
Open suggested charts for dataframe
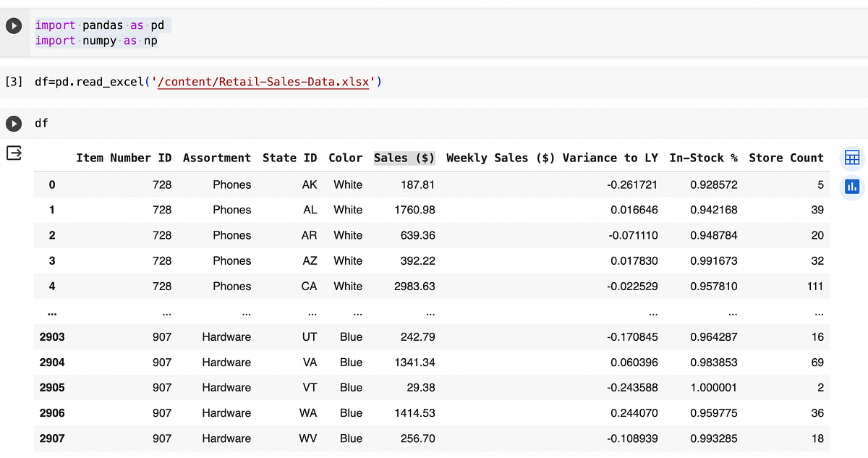click(x=851, y=187)
